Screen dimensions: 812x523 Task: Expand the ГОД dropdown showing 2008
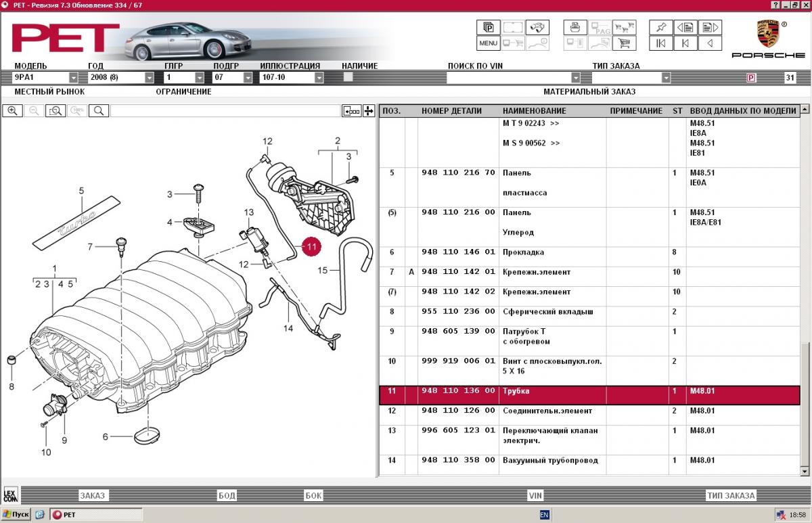click(x=149, y=78)
